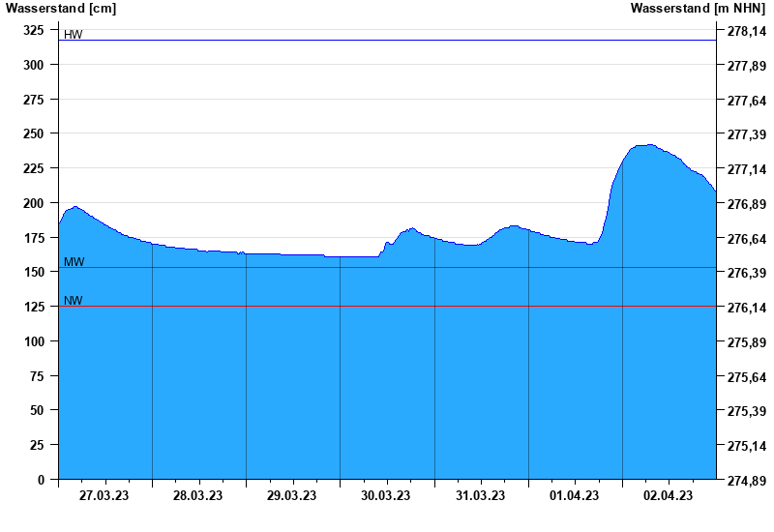
Task: Click the water level peak on 27.03.23
Action: 75,206
